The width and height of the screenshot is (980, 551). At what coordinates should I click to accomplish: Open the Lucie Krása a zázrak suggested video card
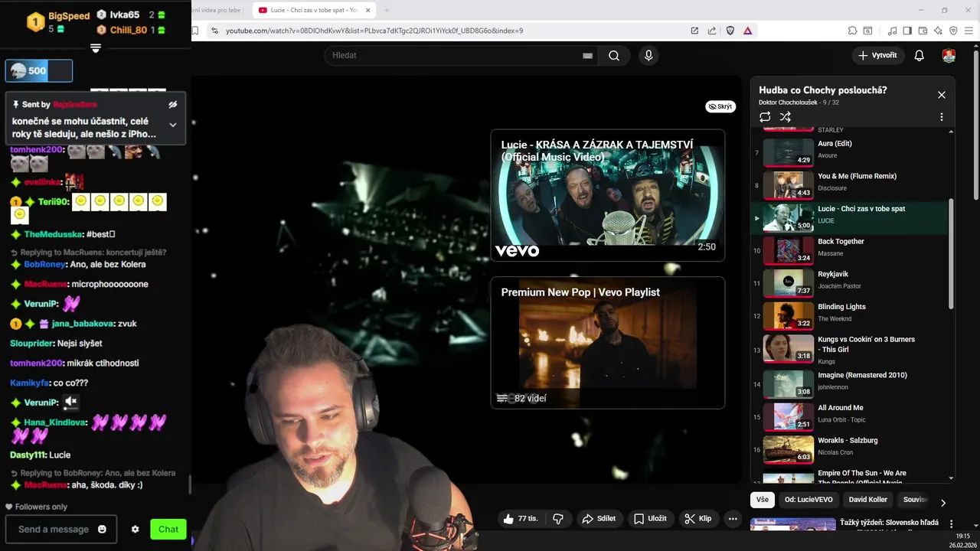click(608, 195)
